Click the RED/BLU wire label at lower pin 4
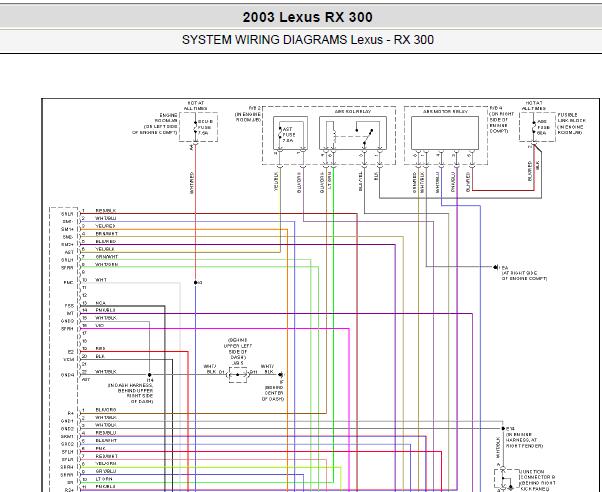Screen dimensions: 602x492 [106, 433]
